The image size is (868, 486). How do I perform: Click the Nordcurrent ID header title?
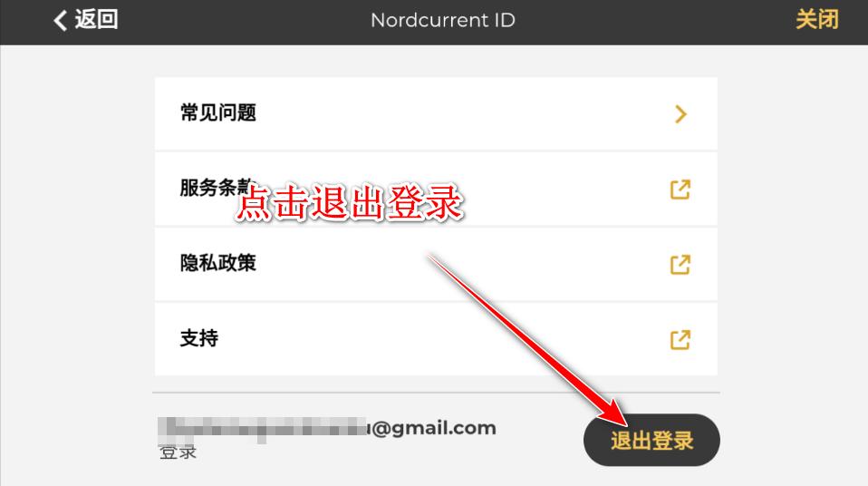click(443, 20)
